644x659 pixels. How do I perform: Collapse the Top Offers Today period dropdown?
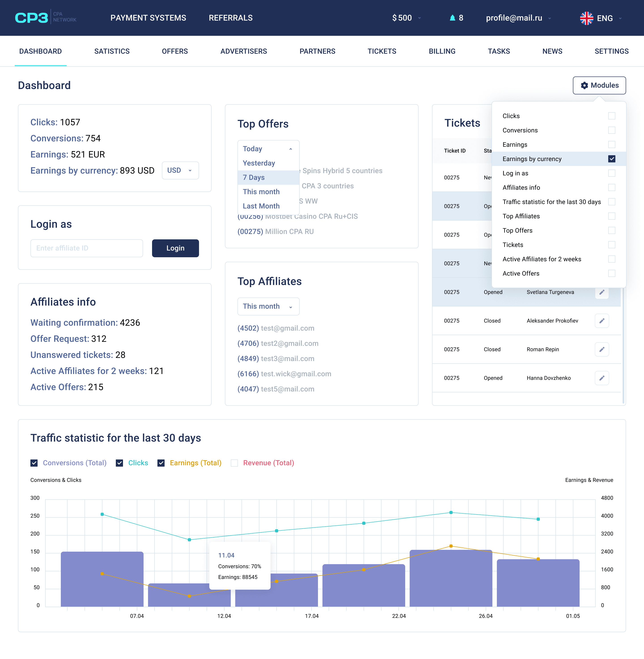(x=268, y=149)
